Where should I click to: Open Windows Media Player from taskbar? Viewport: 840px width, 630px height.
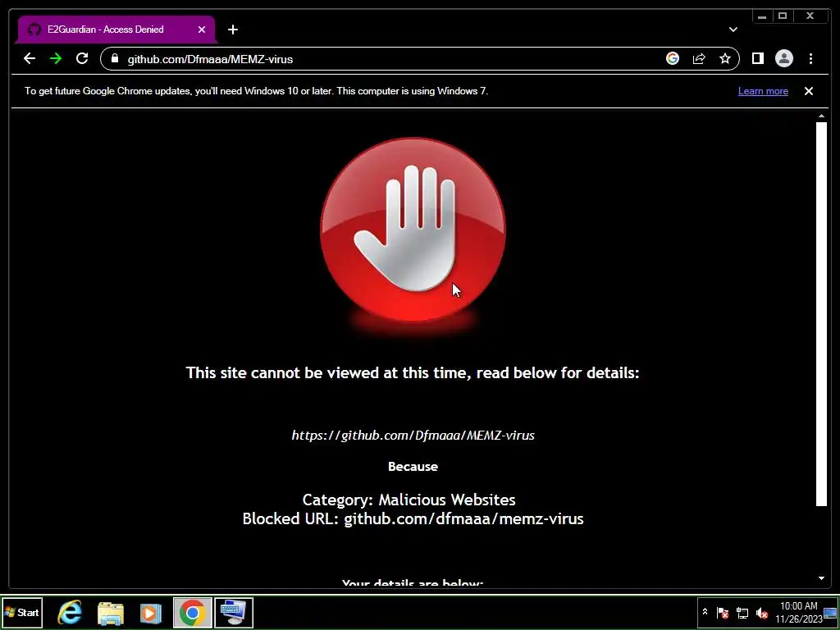tap(151, 612)
